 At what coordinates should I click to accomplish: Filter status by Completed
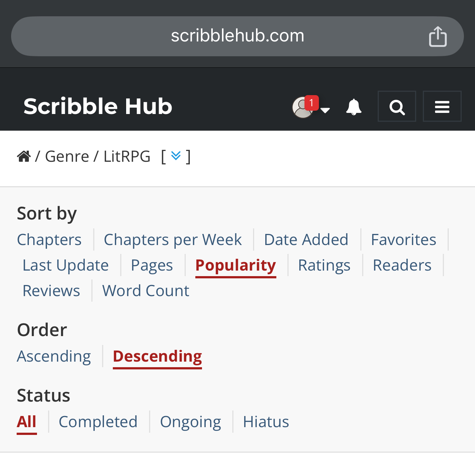pos(98,422)
